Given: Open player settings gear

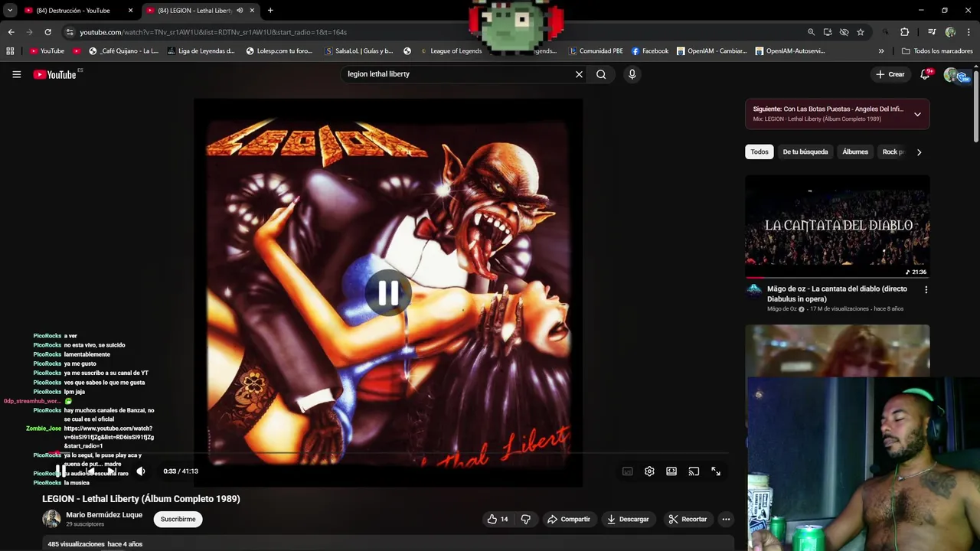Looking at the screenshot, I should tap(649, 471).
